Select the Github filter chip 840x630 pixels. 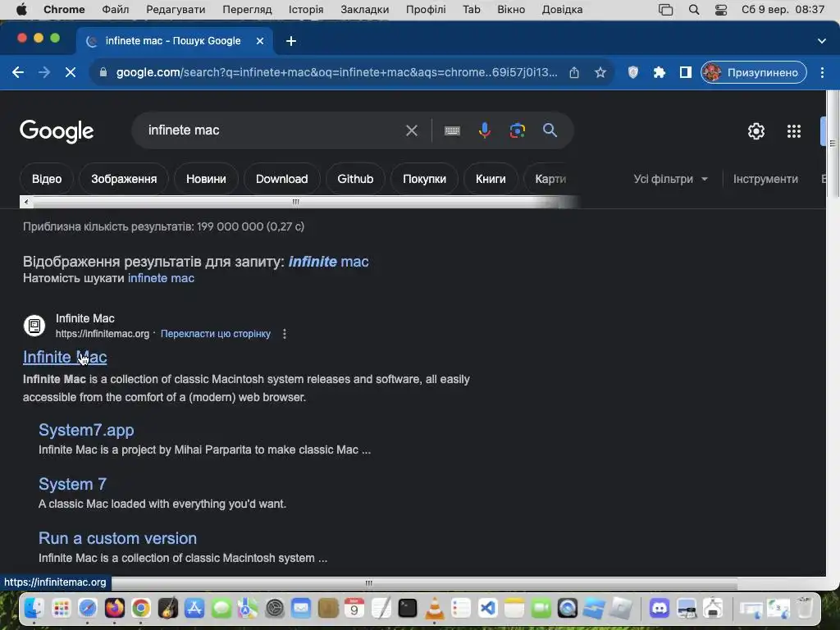[x=355, y=179]
